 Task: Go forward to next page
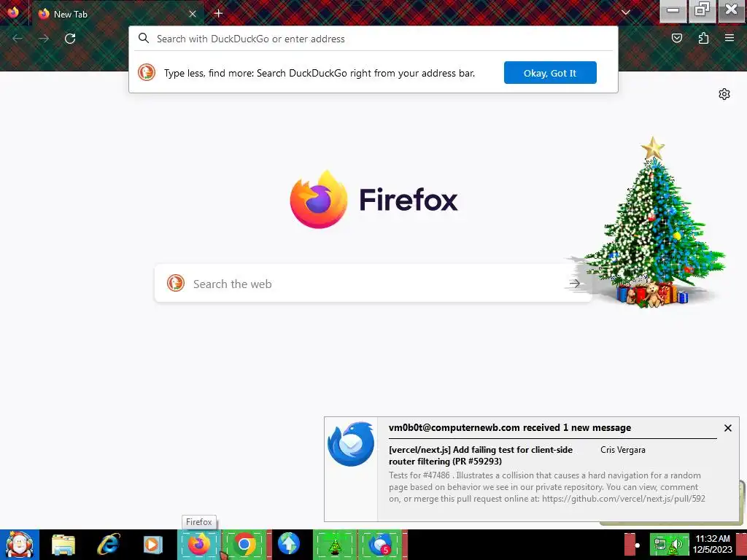[x=44, y=39]
